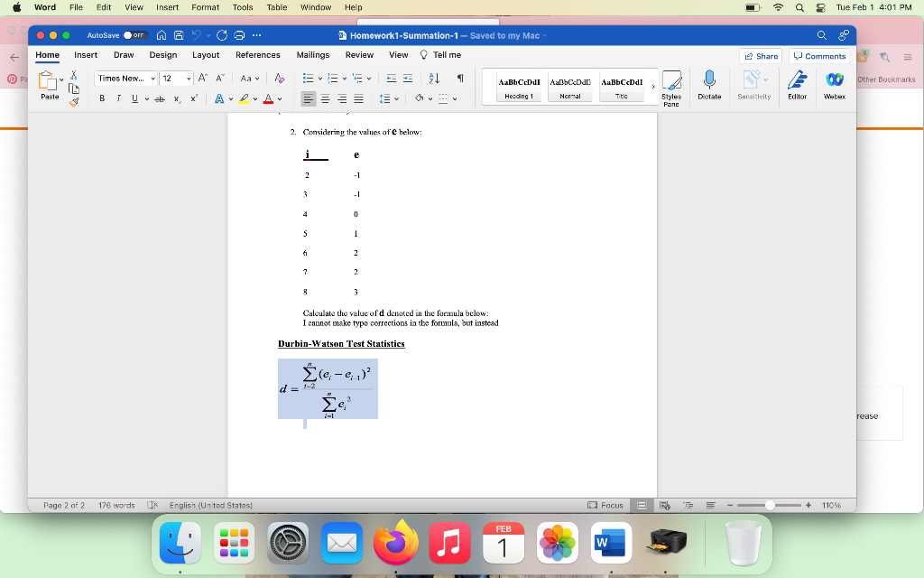The height and width of the screenshot is (578, 924).
Task: Open the Microsoft Editor pane
Action: [x=797, y=86]
